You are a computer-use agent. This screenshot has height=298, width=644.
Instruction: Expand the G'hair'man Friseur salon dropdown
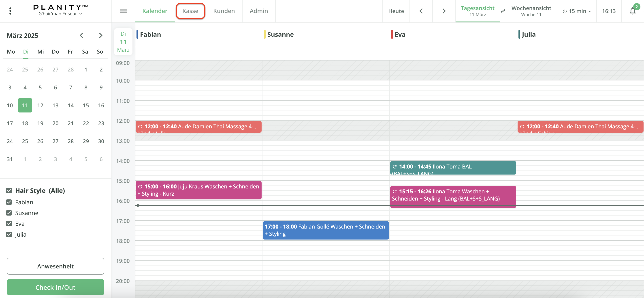point(60,14)
